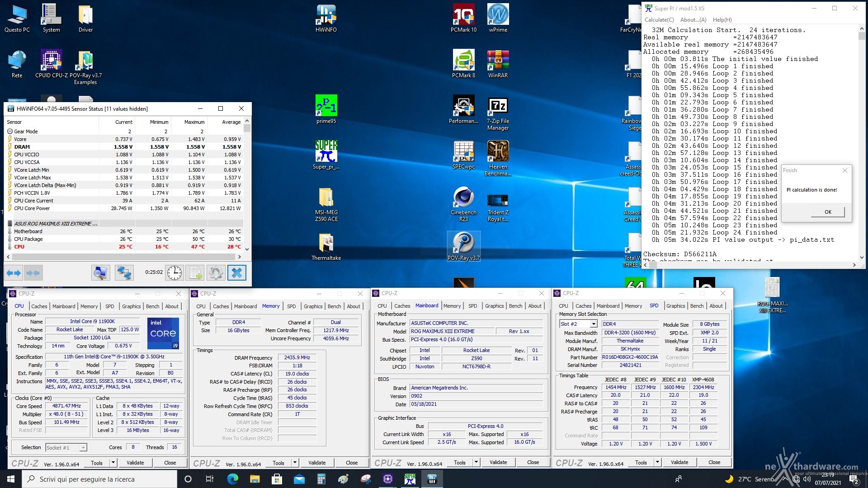The width and height of the screenshot is (868, 488).
Task: Select the active Memory tab in CPU-Z Memory window
Action: (271, 306)
